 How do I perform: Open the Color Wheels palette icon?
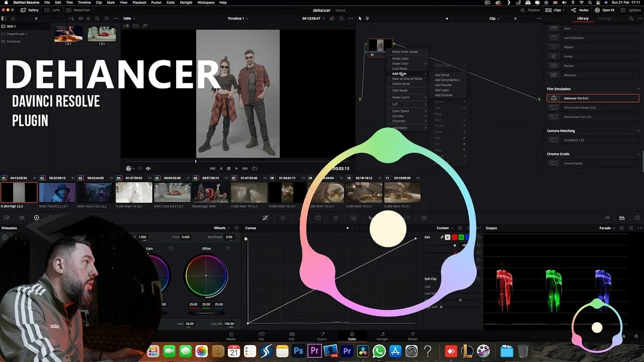[36, 218]
